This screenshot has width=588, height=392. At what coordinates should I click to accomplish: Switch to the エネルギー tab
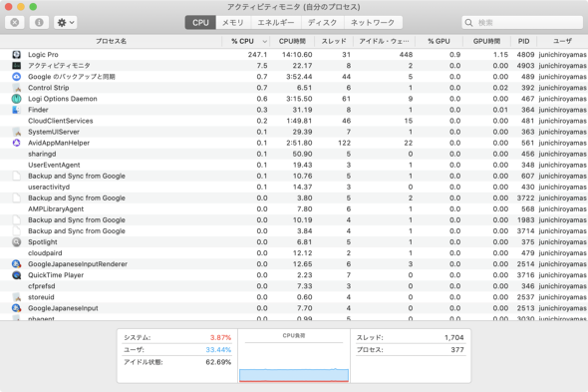pyautogui.click(x=276, y=23)
